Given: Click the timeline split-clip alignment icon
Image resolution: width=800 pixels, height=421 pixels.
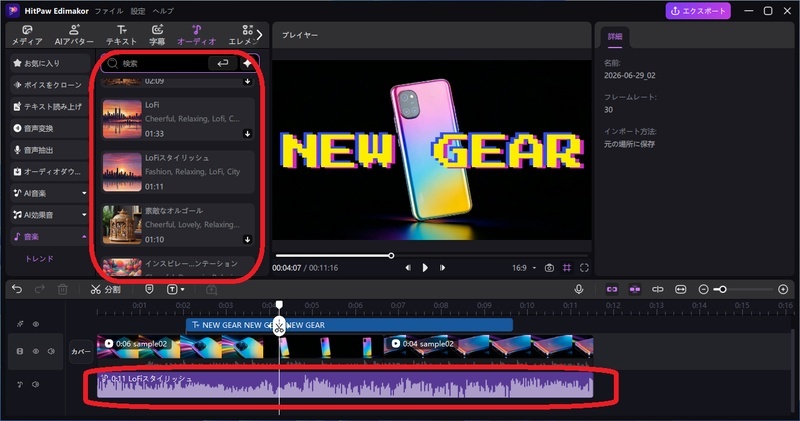Looking at the screenshot, I should [x=658, y=289].
